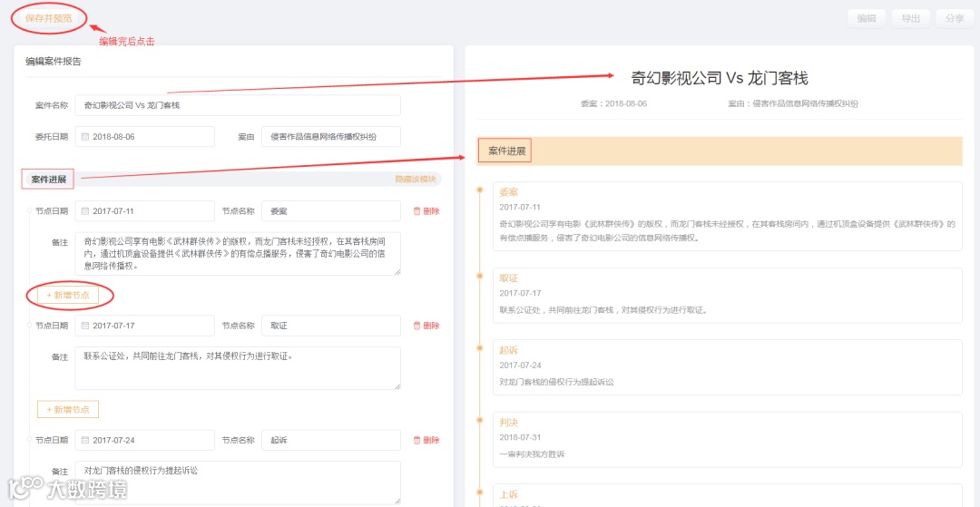The width and height of the screenshot is (980, 507).
Task: Click preview date text 2018-07-31
Action: (520, 437)
